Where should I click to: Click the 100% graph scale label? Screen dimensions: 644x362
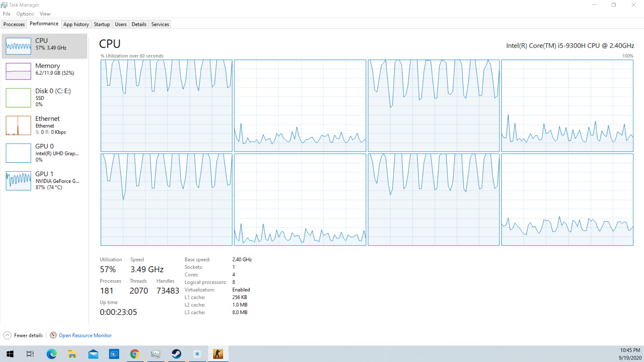(628, 56)
